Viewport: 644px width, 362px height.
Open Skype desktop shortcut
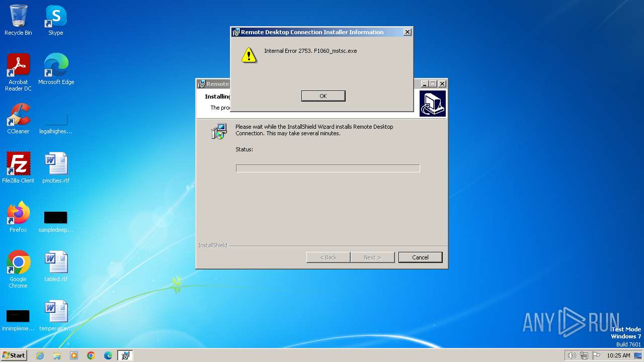[x=56, y=20]
